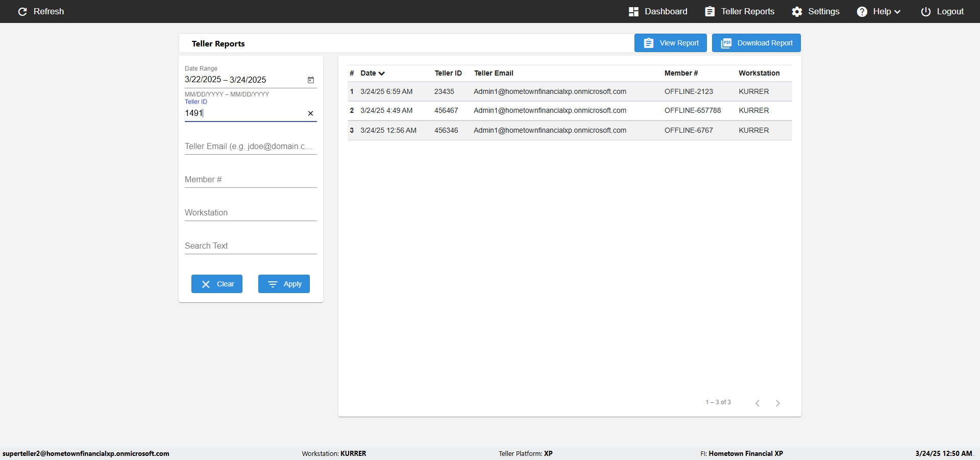Click member OFFLINE-2123 cell
Image resolution: width=980 pixels, height=460 pixels.
tap(689, 92)
